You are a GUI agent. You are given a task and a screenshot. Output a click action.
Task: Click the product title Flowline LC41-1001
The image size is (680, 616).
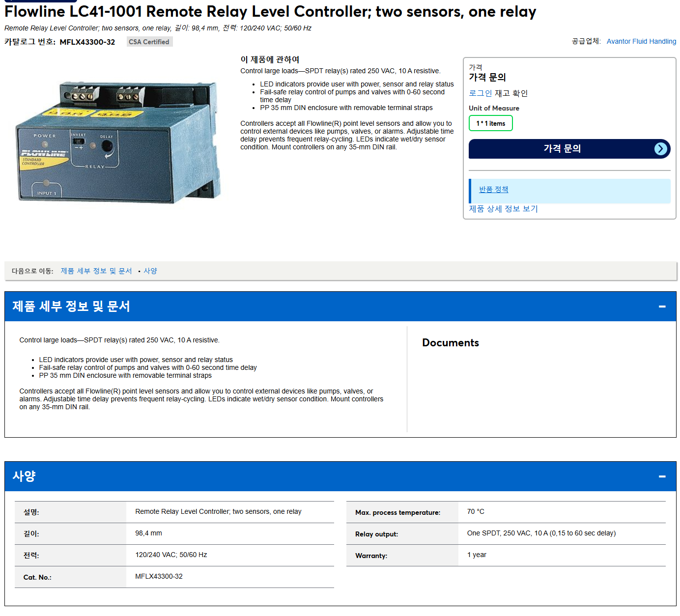270,11
